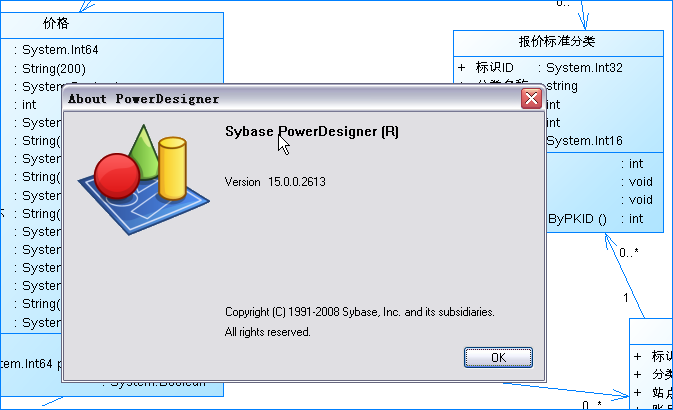Click 'System.Int32' type in 报价标准分类 class
Screen dimensions: 673x410
click(x=584, y=67)
